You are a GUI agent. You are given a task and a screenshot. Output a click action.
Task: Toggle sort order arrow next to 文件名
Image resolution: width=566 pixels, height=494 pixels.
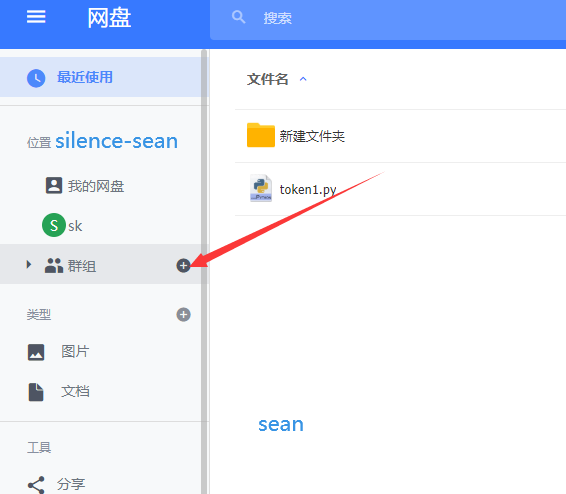coord(303,79)
